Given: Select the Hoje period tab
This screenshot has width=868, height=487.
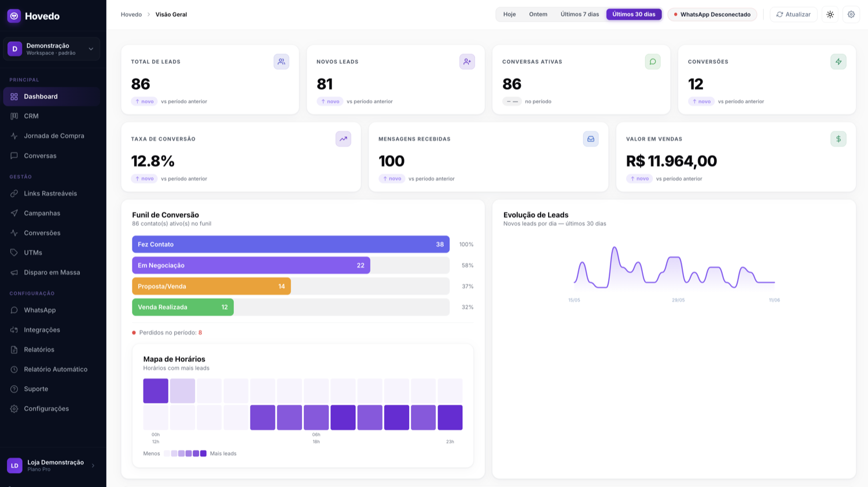Looking at the screenshot, I should pos(509,14).
